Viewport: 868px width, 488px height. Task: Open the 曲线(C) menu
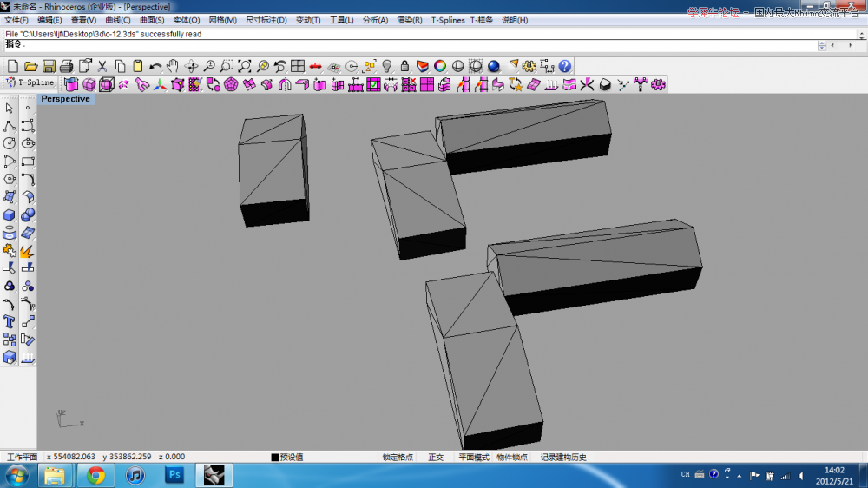tap(118, 20)
